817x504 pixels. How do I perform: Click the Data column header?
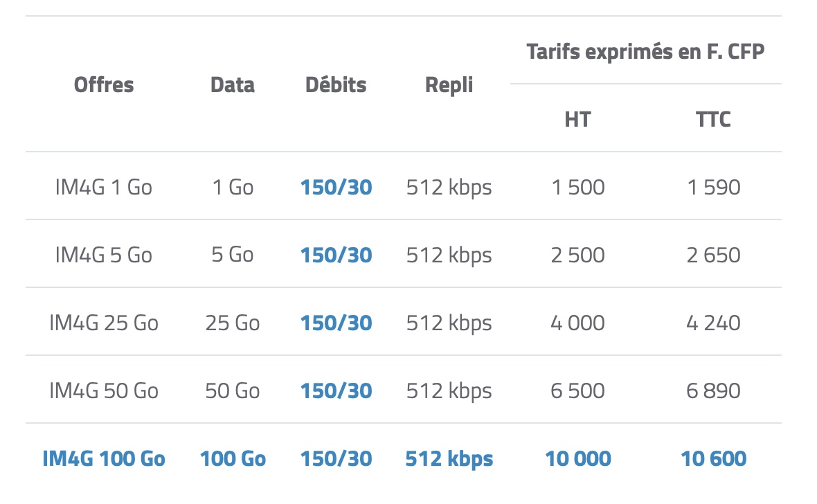click(x=233, y=85)
